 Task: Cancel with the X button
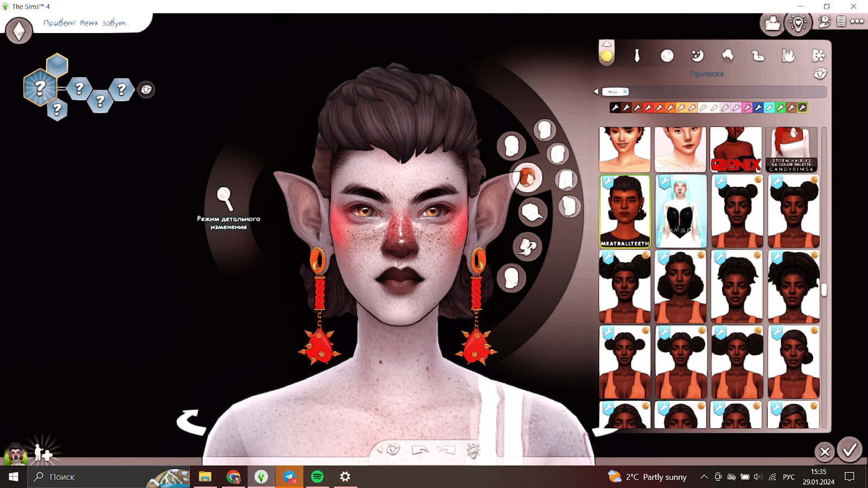click(x=825, y=451)
